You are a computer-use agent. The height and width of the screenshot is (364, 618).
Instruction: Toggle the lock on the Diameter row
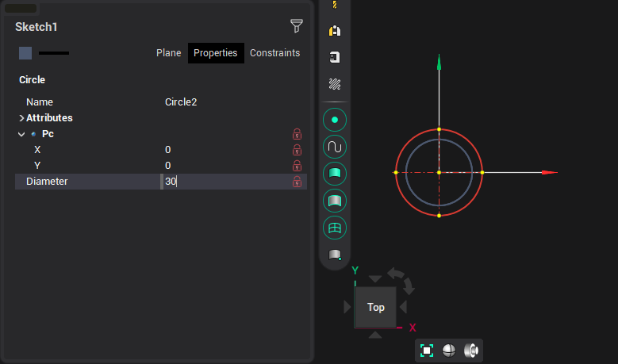click(297, 182)
